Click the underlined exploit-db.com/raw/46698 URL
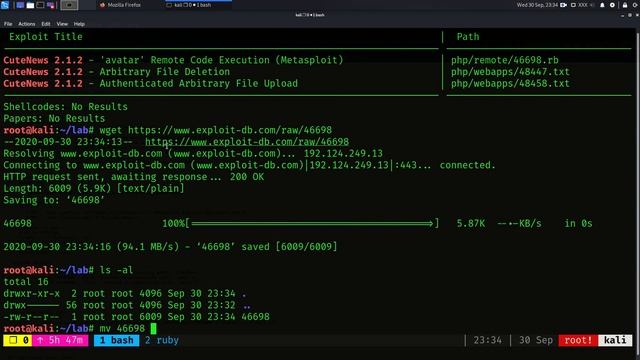640x360 pixels. click(247, 142)
